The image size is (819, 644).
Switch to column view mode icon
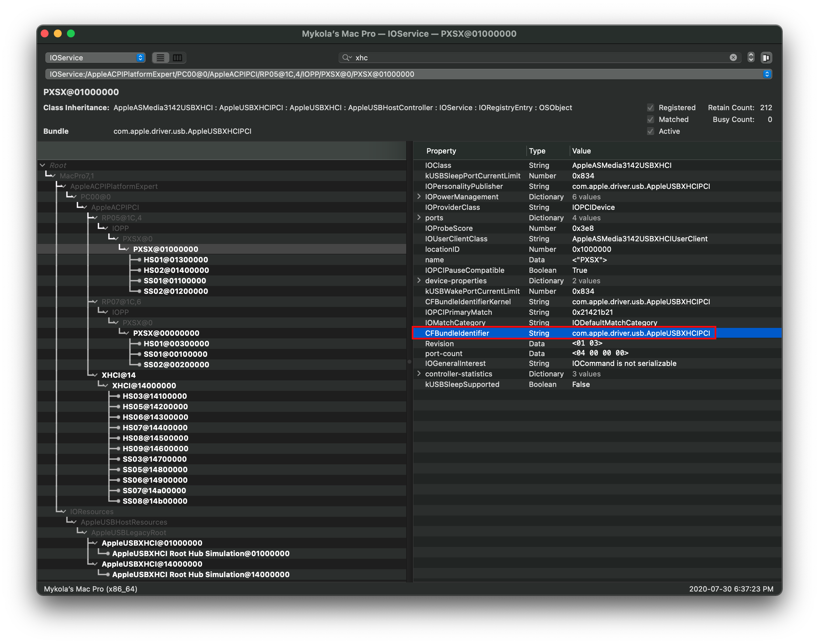coord(177,58)
